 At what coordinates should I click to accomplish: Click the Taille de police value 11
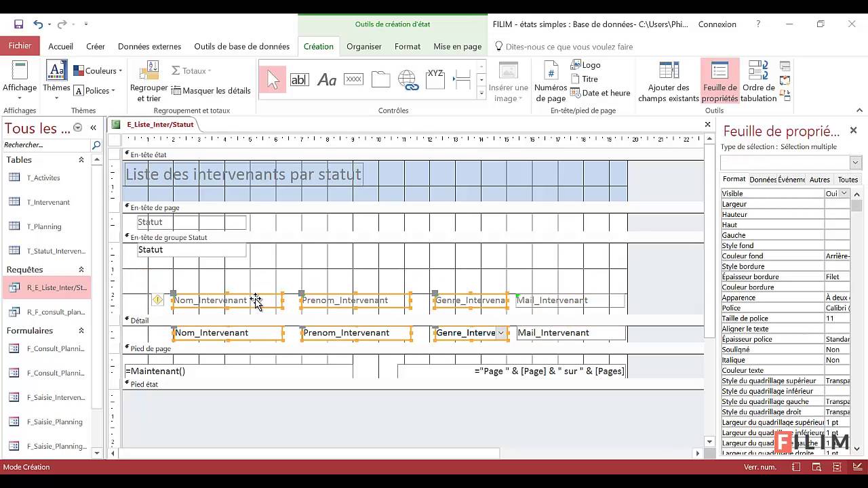tap(837, 318)
